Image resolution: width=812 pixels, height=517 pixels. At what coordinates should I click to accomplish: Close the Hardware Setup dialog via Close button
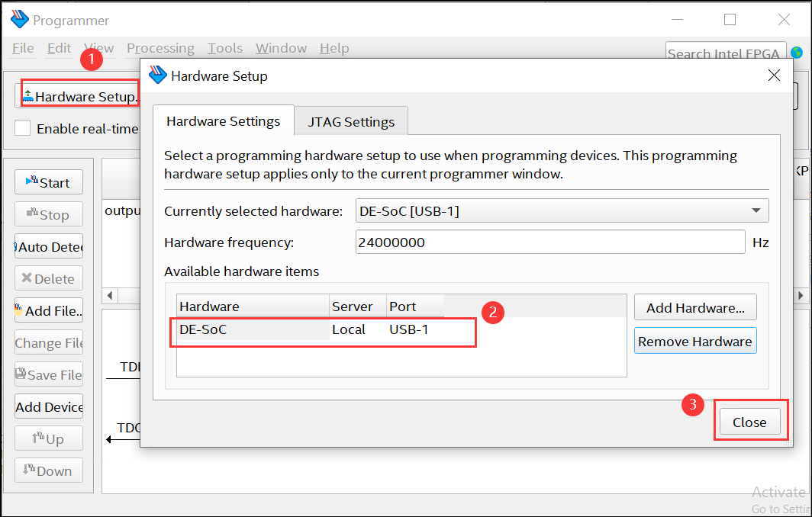749,422
